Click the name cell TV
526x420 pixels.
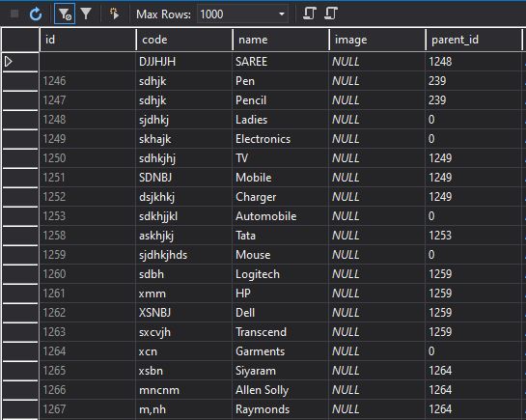pos(281,158)
